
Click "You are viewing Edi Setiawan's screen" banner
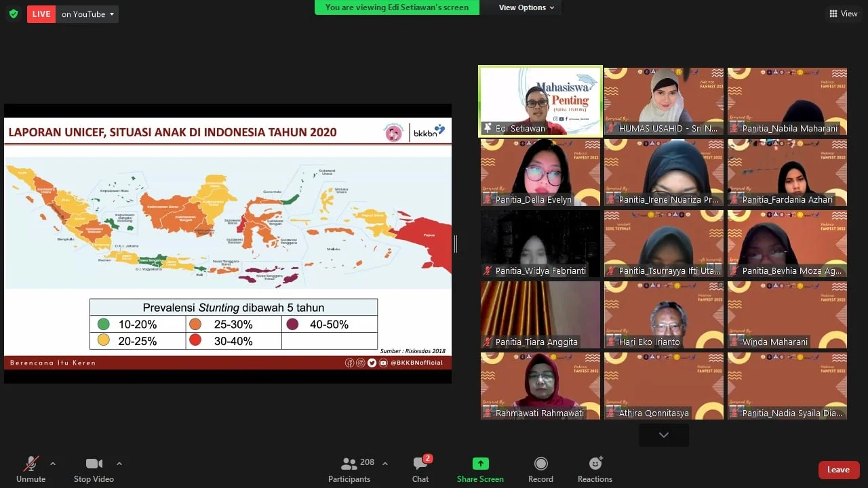[397, 7]
